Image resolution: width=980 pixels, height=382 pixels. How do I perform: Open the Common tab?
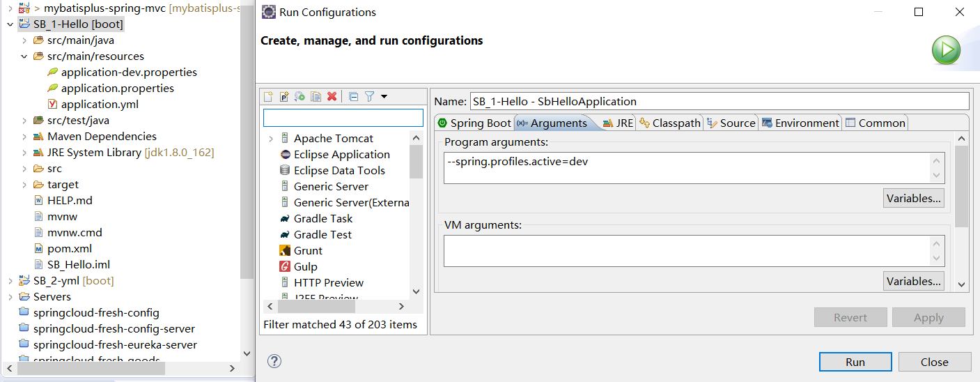click(x=875, y=123)
